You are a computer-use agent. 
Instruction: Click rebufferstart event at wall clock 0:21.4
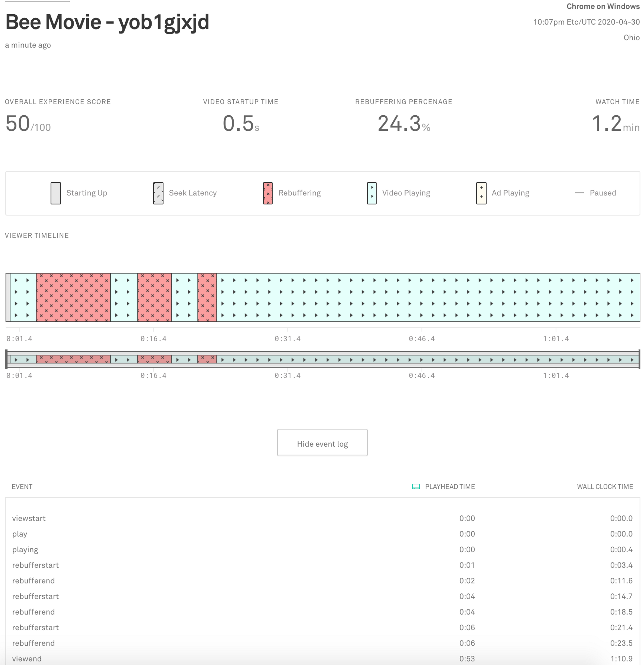(x=322, y=627)
